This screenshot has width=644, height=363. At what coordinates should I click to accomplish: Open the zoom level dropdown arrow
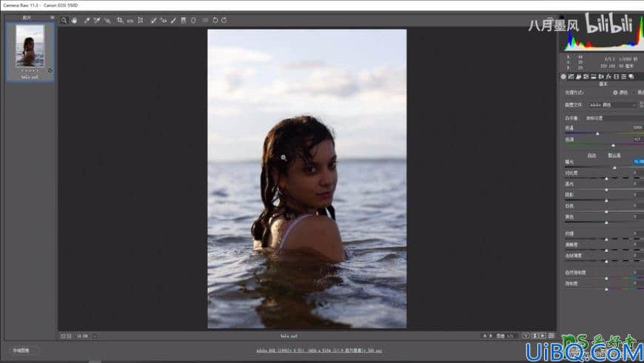click(x=95, y=336)
